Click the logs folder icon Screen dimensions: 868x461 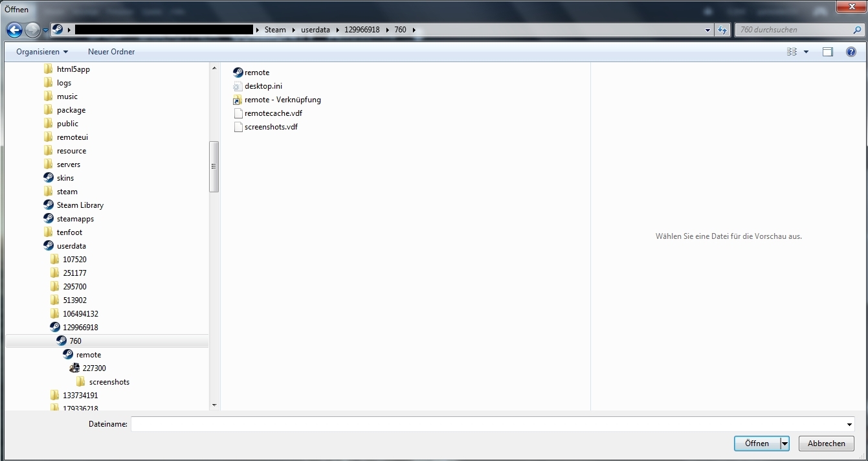[49, 82]
